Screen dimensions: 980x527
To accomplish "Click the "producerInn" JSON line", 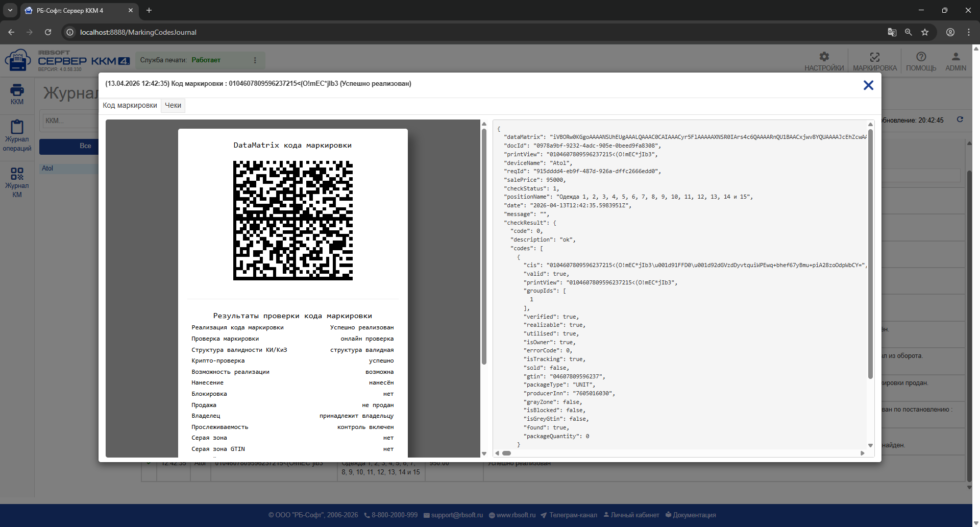I will click(x=569, y=394).
